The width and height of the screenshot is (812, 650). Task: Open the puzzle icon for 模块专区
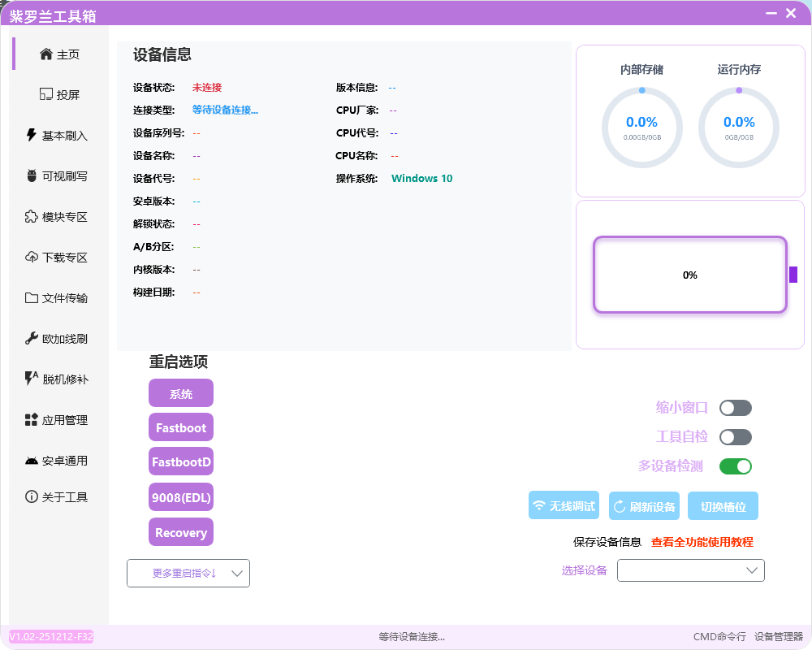(x=32, y=217)
